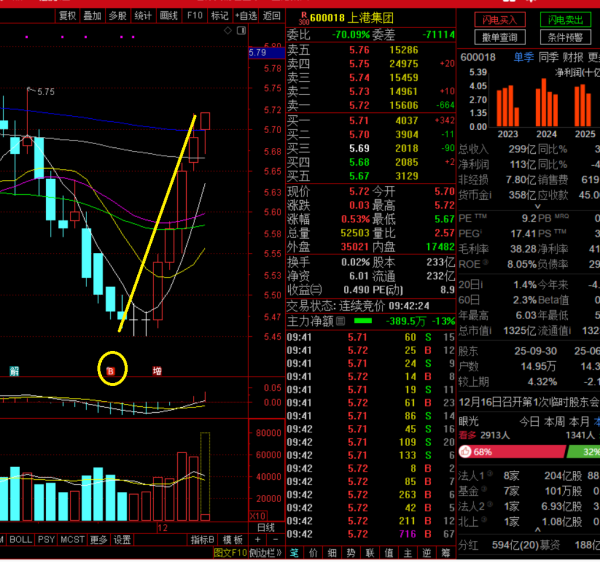Toggle the panel layout icon above chart
The width and height of the screenshot is (600, 562).
pos(241,31)
